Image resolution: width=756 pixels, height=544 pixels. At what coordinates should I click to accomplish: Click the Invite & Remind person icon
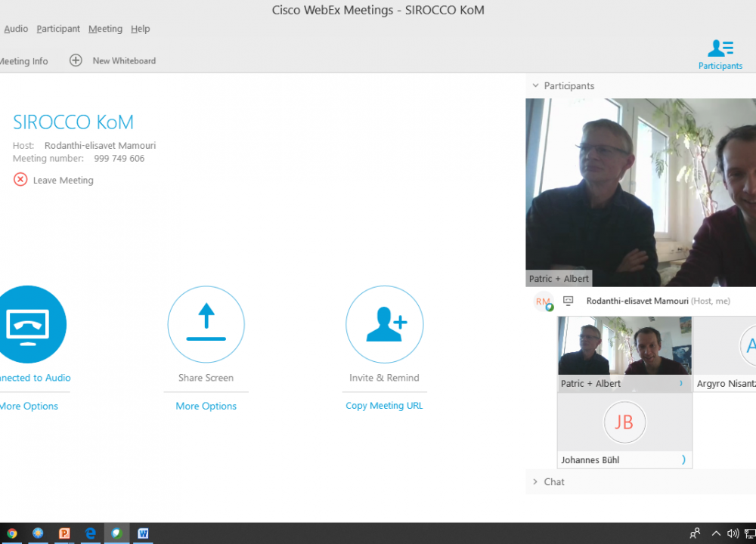pos(384,324)
